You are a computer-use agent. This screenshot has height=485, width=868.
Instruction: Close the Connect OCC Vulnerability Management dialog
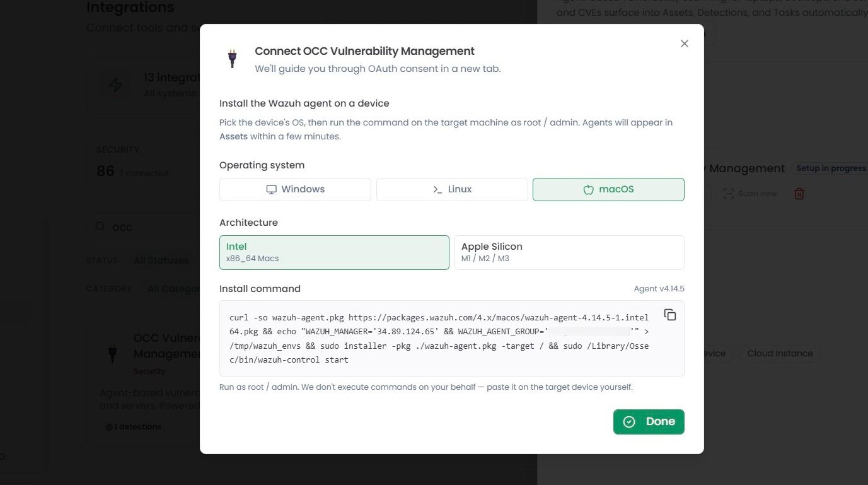click(x=685, y=44)
